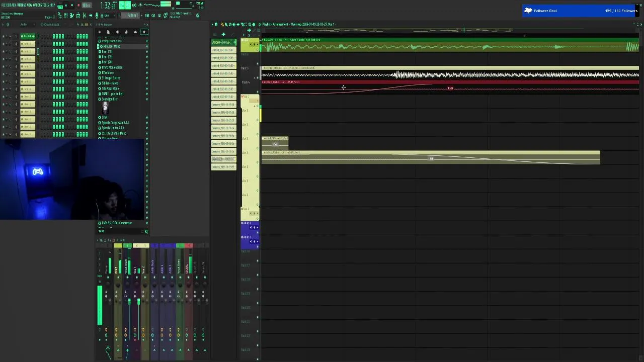This screenshot has width=644, height=362.
Task: Toggle favorite star for Spherix Limiter 1.1.4
Action: tap(147, 128)
